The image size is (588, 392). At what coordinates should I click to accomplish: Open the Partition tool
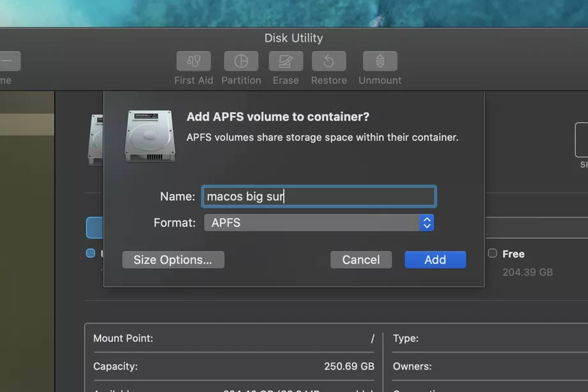coord(241,61)
